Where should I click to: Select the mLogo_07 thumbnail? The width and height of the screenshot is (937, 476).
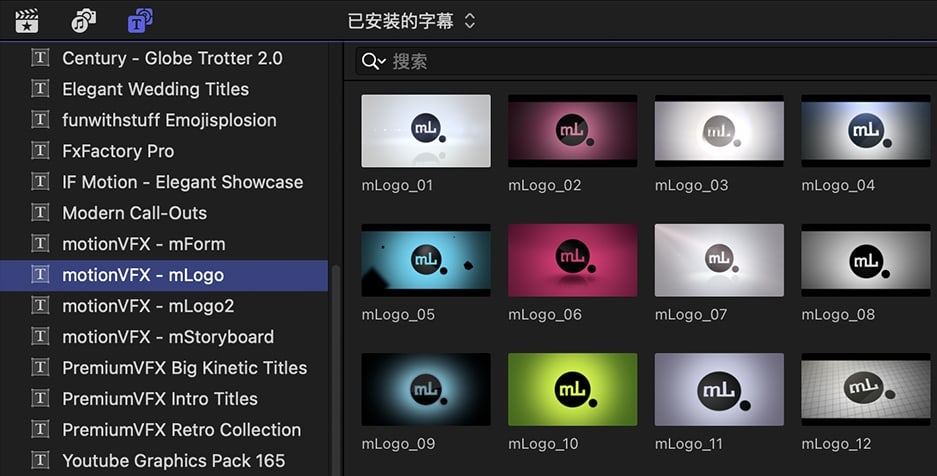(x=719, y=260)
